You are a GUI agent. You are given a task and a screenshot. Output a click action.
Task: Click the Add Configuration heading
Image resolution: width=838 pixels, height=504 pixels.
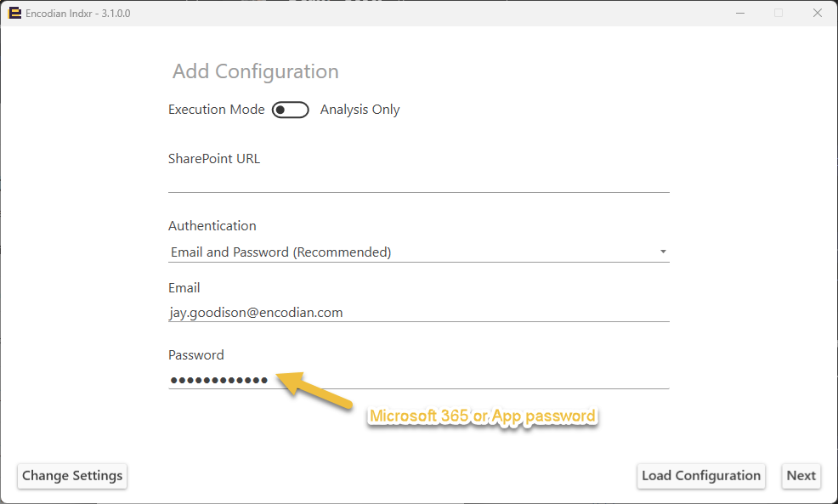click(x=255, y=71)
